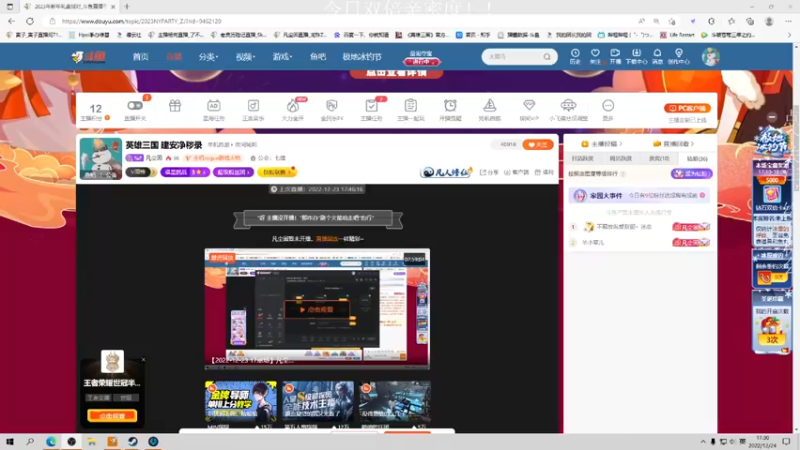Open Edge browser in taskbar
The width and height of the screenshot is (800, 450).
51,441
